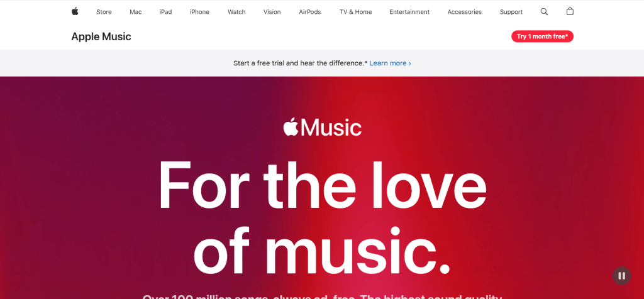This screenshot has width=644, height=299.
Task: Follow the Learn more link
Action: click(390, 63)
